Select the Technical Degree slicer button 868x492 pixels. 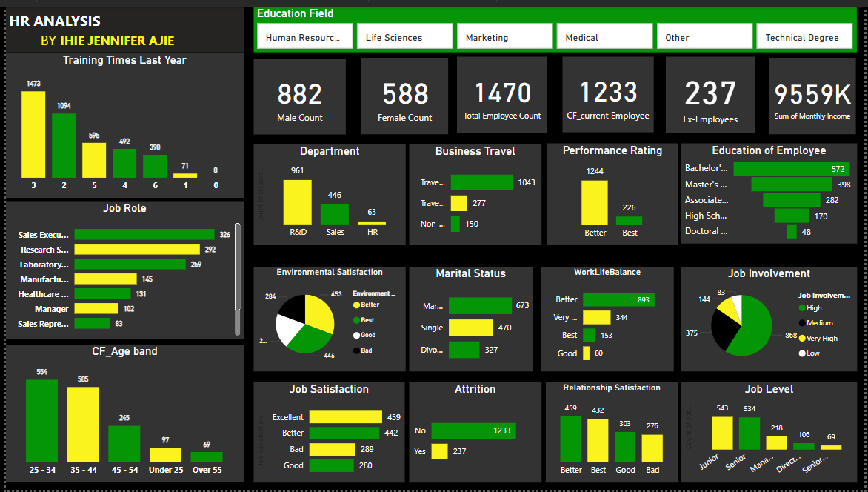pyautogui.click(x=804, y=37)
